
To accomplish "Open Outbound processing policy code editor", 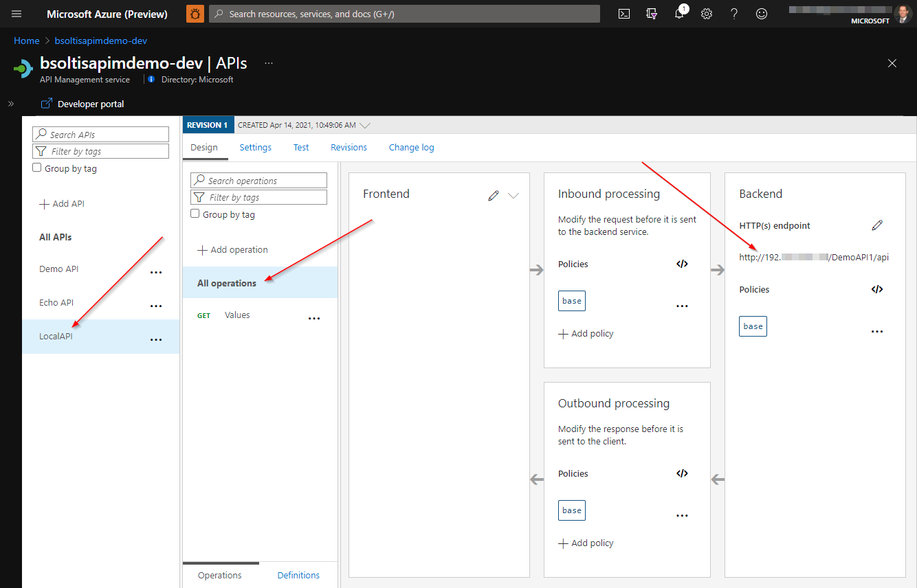I will coord(682,473).
